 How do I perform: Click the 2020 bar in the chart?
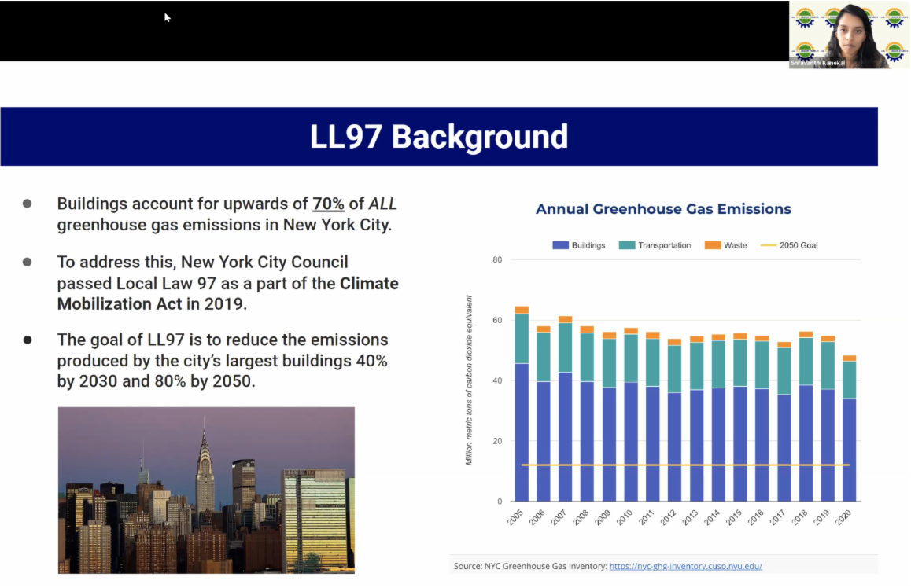click(849, 448)
